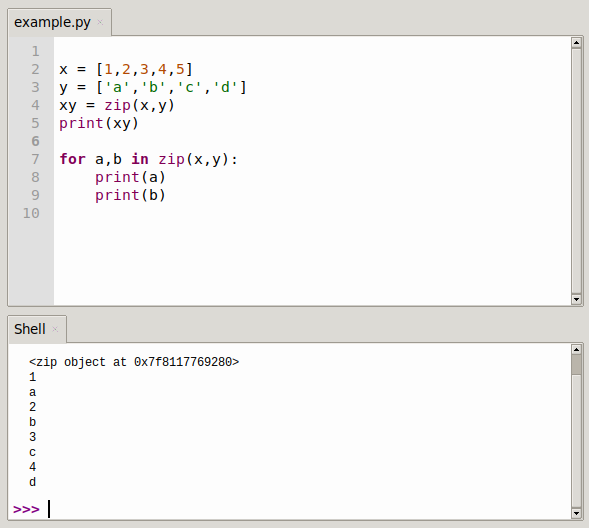Click line number 6 in gutter

[x=35, y=141]
